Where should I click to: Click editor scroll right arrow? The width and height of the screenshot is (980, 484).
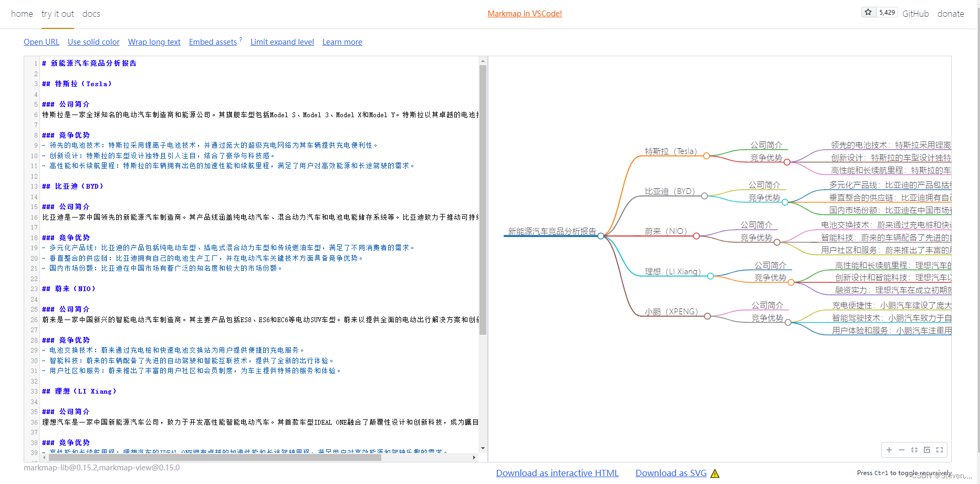(474, 457)
